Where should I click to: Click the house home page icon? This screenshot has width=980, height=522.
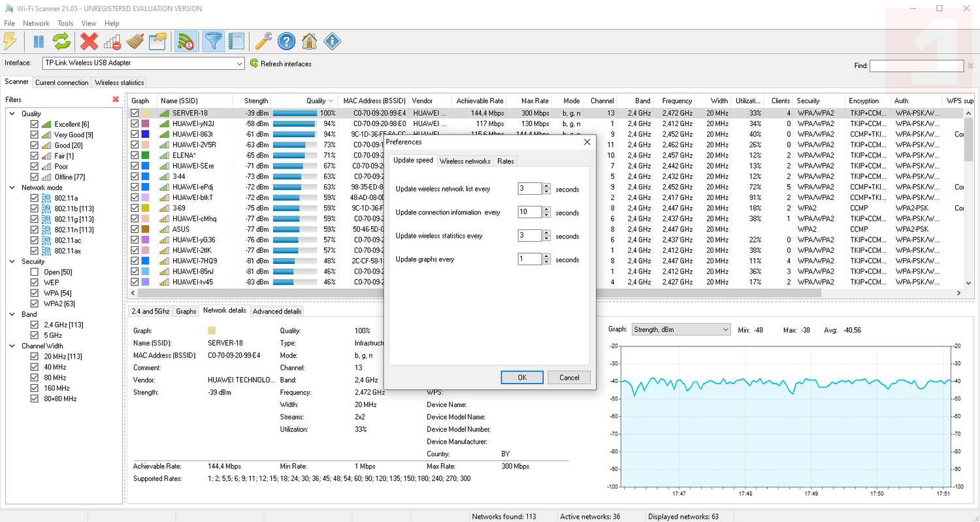309,42
